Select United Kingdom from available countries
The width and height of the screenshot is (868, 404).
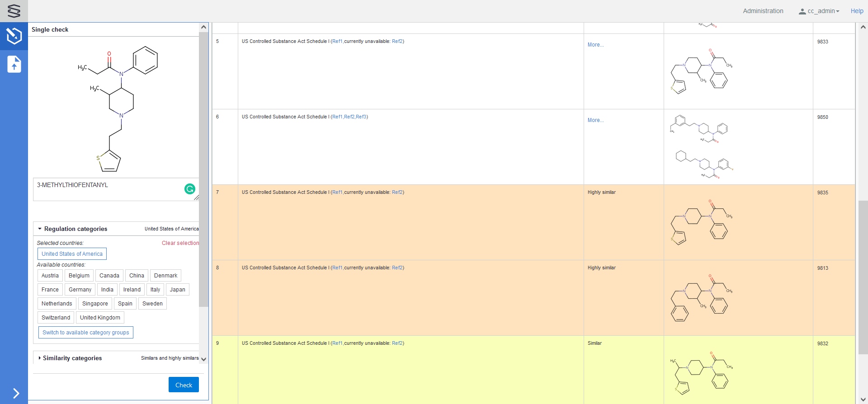tap(100, 318)
